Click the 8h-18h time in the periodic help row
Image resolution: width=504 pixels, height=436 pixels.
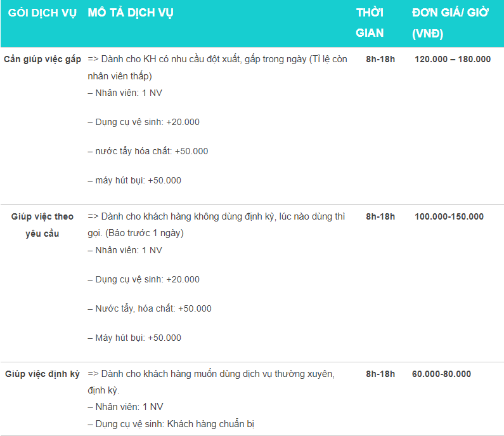[380, 374]
